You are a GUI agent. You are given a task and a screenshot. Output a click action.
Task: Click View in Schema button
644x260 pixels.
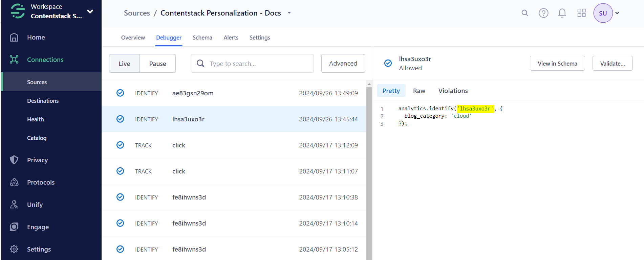click(557, 63)
